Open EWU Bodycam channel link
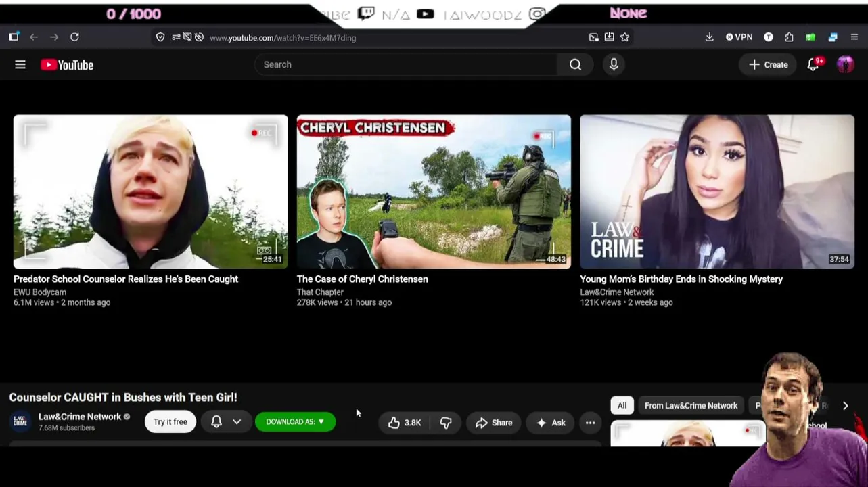 tap(40, 292)
